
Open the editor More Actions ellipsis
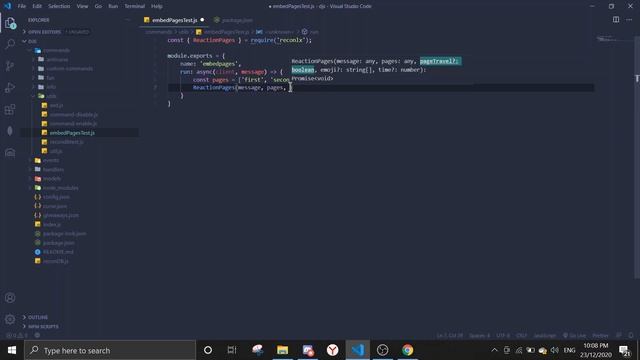tap(629, 20)
